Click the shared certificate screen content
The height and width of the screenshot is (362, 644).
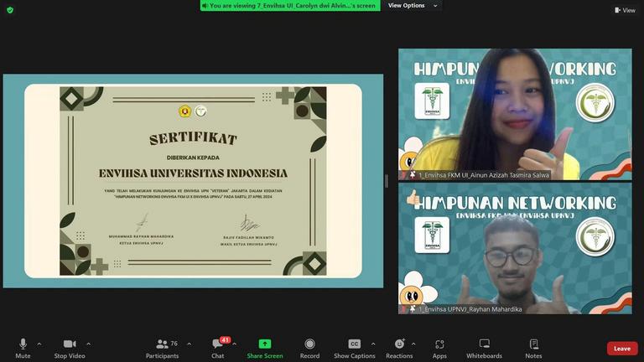tap(193, 181)
